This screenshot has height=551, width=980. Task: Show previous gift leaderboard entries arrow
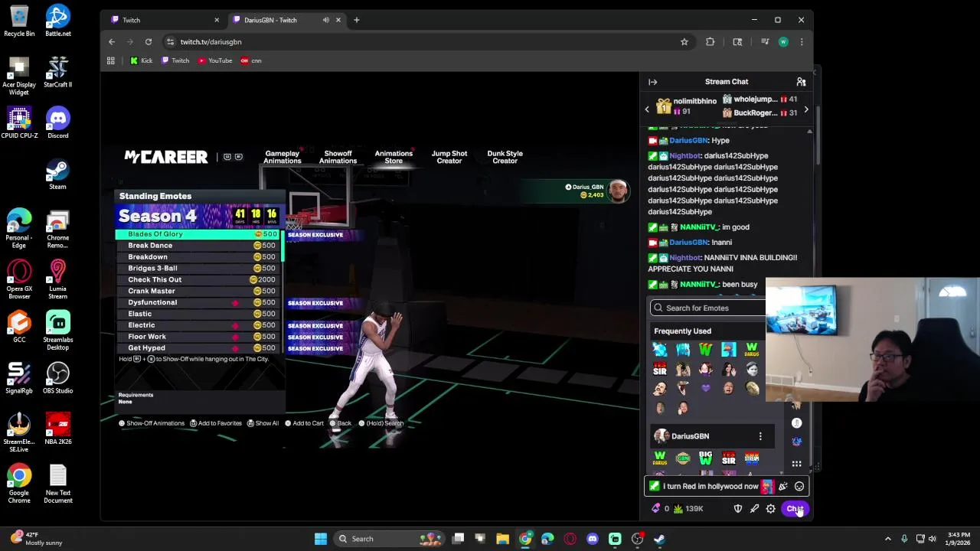(647, 110)
